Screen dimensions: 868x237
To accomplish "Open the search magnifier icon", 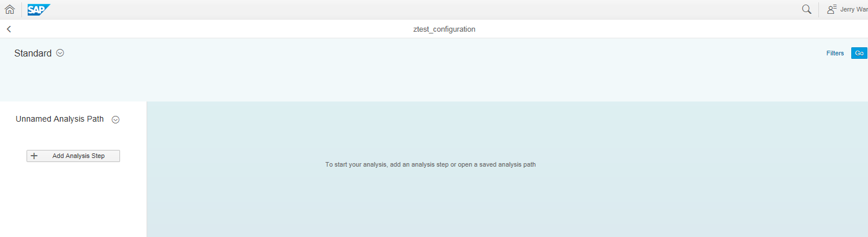I will coord(807,9).
